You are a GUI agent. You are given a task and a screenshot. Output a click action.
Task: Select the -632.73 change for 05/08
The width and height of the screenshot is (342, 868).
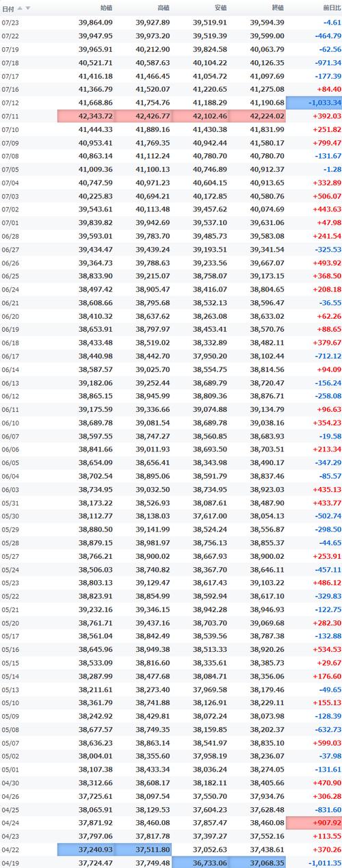pos(328,730)
